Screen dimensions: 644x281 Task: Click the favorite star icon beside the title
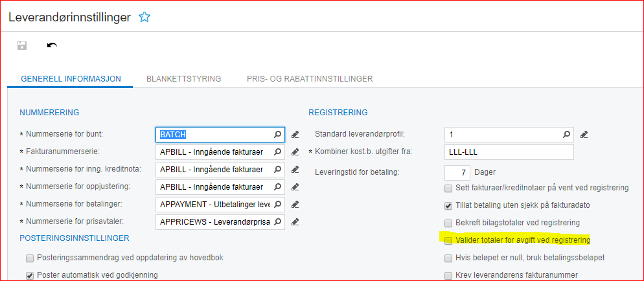[144, 17]
